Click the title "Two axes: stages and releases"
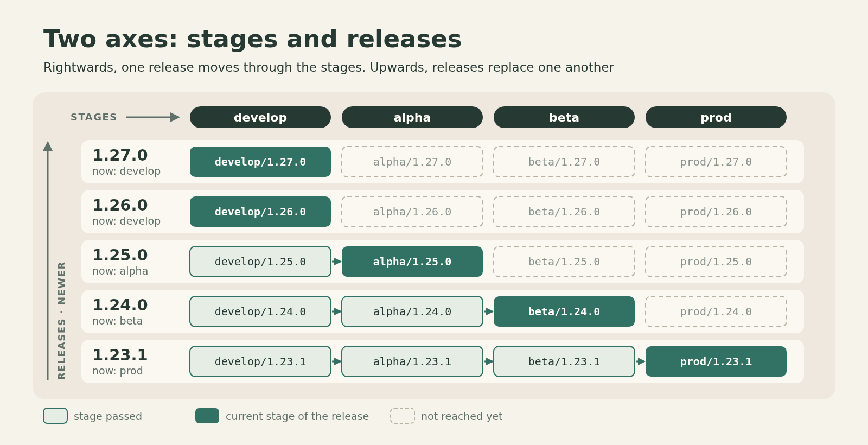Screen dimensions: 868x445 (253, 39)
